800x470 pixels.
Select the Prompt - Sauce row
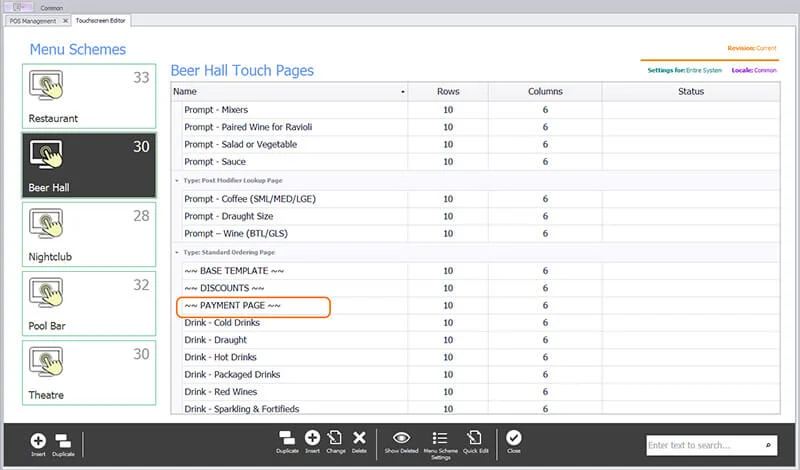[481, 162]
